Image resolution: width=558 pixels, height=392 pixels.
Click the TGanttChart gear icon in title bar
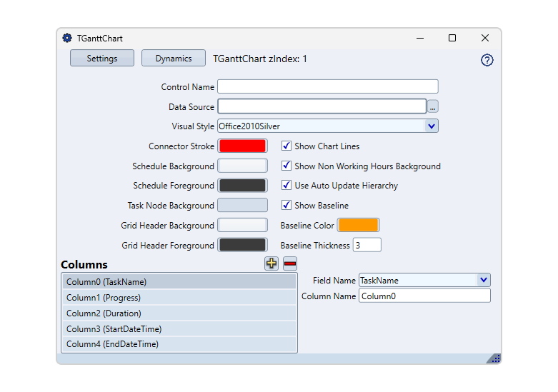[x=67, y=38]
